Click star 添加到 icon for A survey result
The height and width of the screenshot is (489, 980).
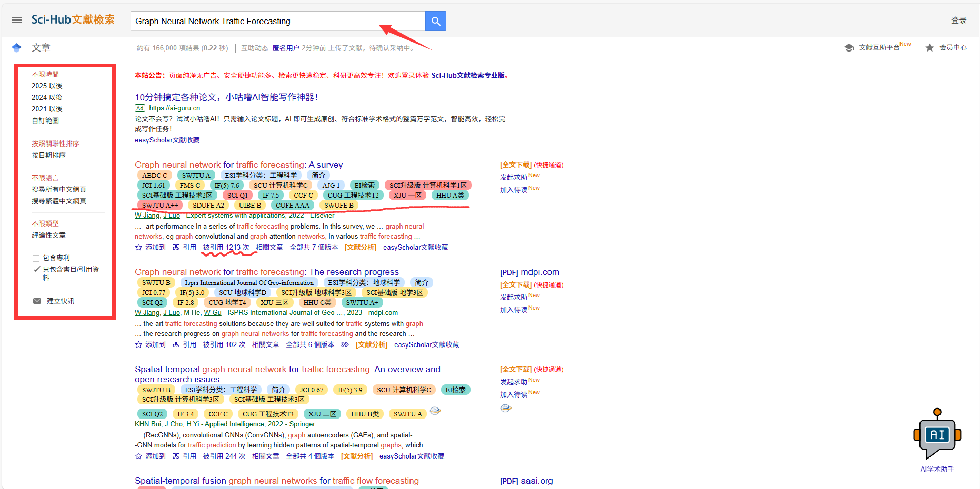tap(138, 247)
